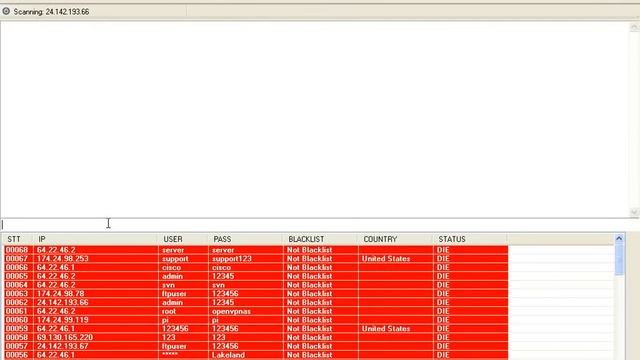
Task: Click user 'root' cell
Action: [169, 311]
